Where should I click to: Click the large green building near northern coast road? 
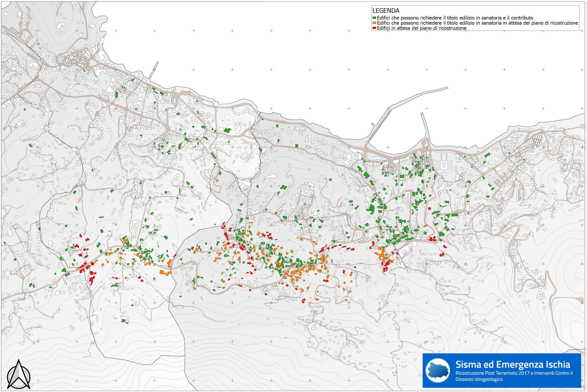click(227, 130)
